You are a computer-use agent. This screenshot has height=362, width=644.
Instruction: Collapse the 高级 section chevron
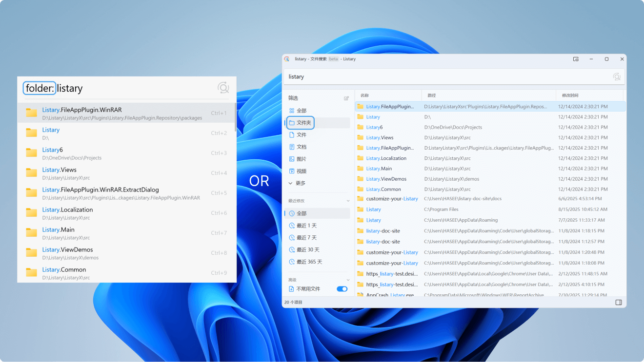(348, 280)
